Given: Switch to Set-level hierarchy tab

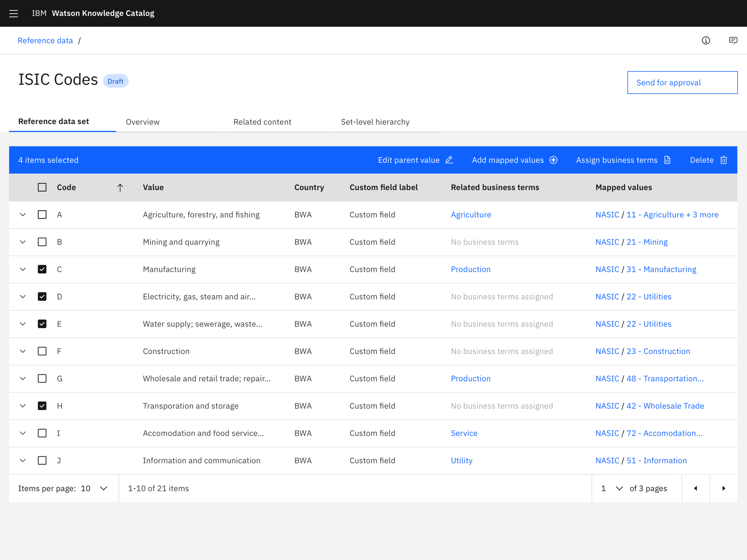Looking at the screenshot, I should [375, 122].
